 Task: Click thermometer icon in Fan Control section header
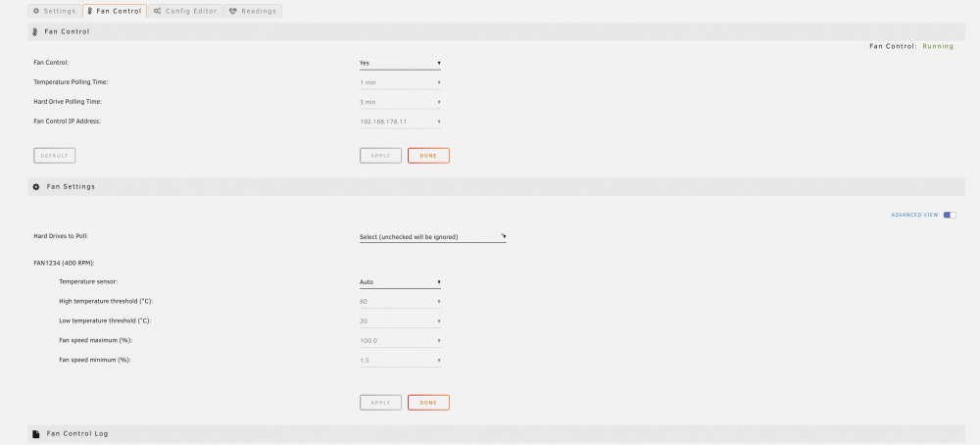point(35,32)
